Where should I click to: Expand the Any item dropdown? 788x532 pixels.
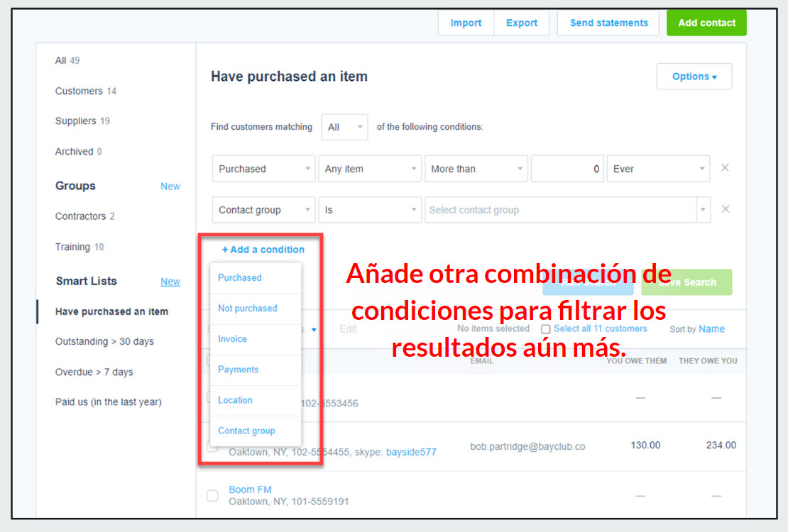(370, 169)
